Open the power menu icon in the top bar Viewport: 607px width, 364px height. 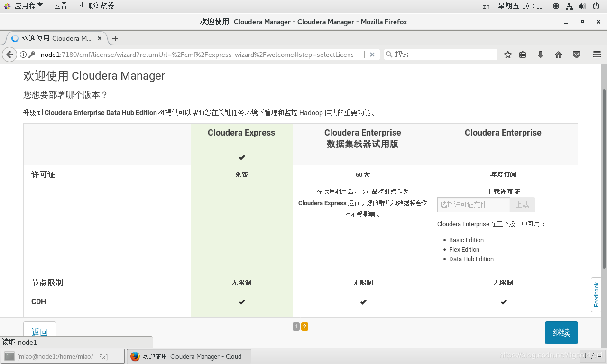596,6
